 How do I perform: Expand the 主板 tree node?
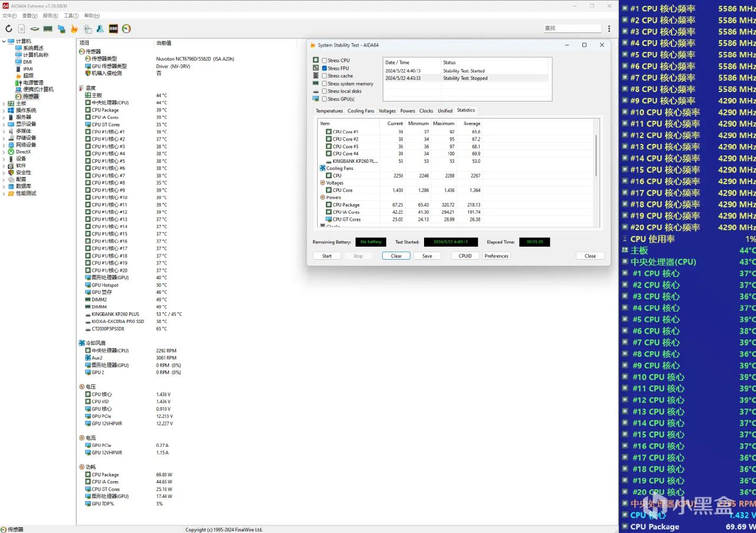click(4, 103)
